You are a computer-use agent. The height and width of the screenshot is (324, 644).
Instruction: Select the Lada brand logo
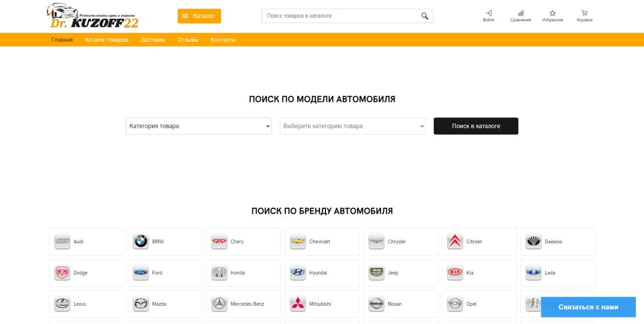533,273
